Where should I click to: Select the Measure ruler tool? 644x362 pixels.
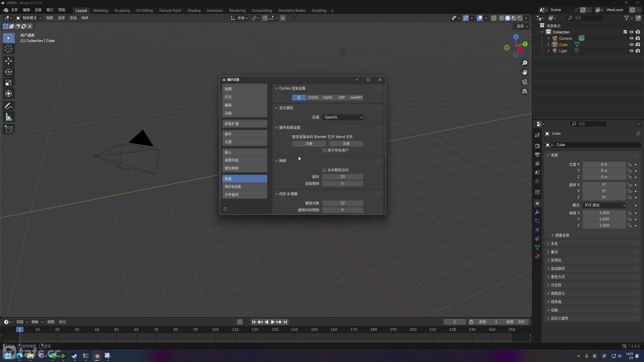pyautogui.click(x=9, y=117)
